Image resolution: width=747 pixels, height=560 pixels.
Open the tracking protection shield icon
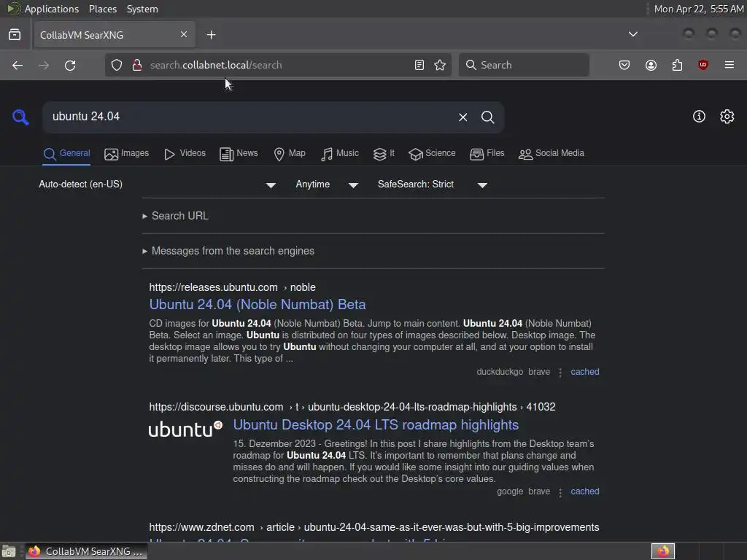point(117,65)
